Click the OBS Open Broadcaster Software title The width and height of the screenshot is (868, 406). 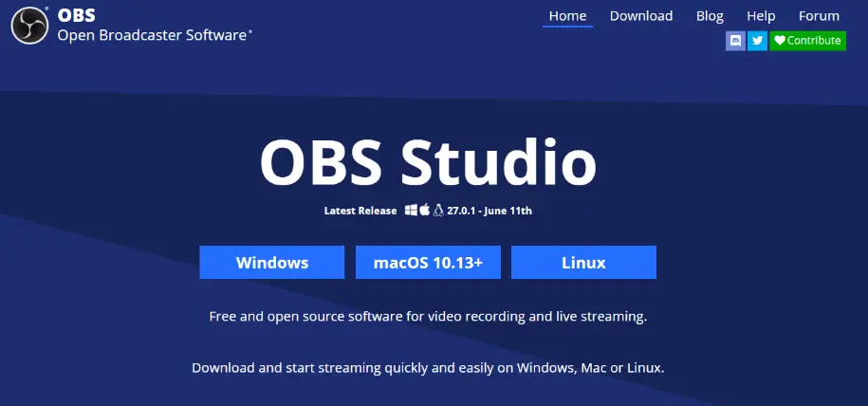tap(155, 26)
